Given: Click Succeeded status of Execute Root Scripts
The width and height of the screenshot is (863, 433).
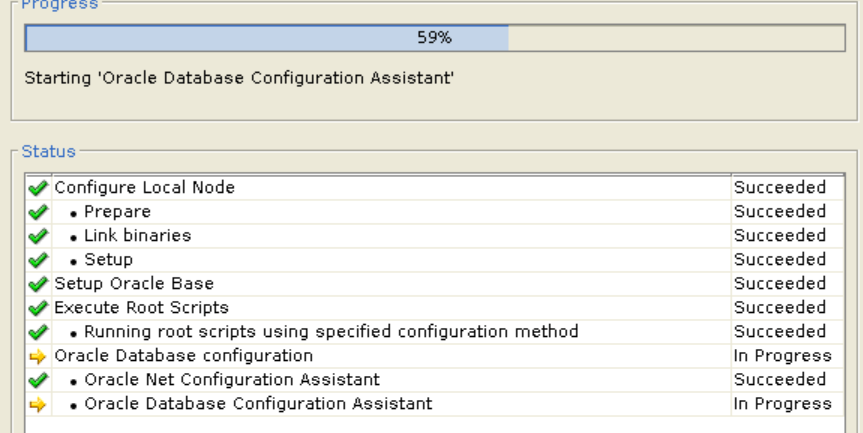Looking at the screenshot, I should 780,308.
